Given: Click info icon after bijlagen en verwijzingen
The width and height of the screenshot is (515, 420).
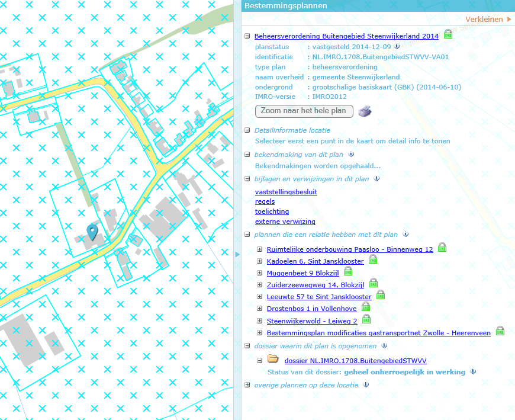Looking at the screenshot, I should 376,178.
